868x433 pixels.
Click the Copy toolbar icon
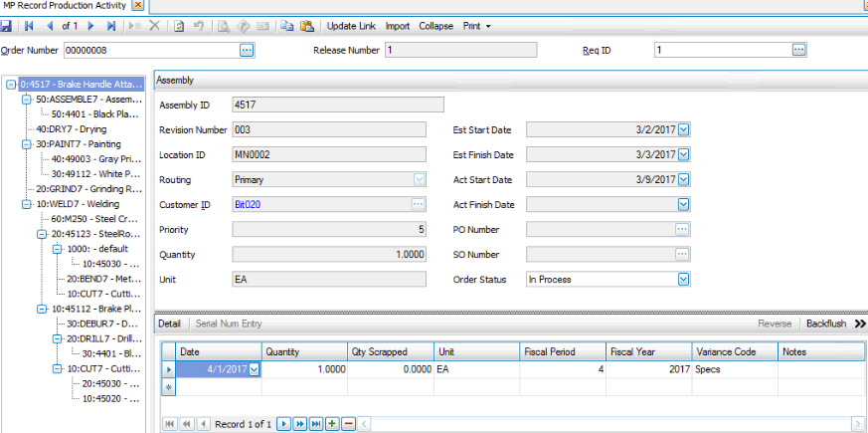[287, 25]
